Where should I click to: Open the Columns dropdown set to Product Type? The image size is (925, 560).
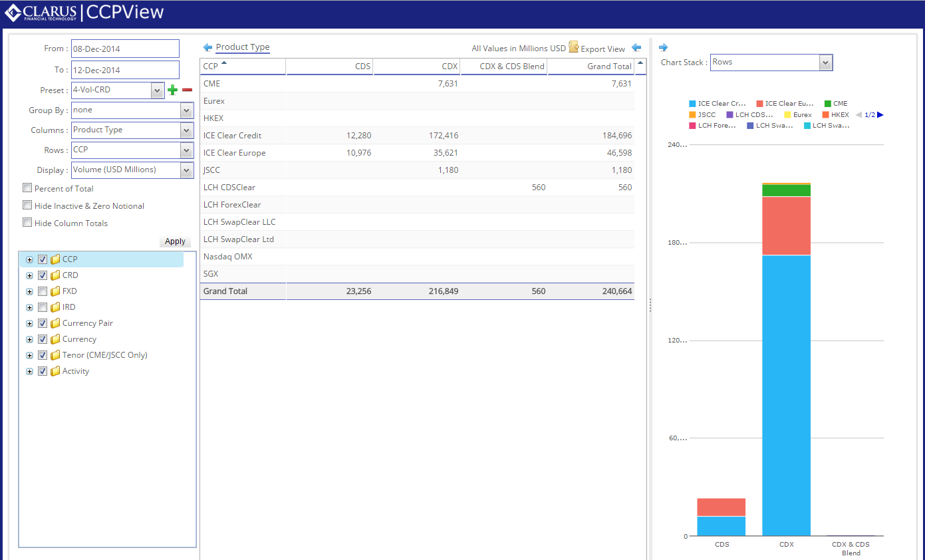pyautogui.click(x=187, y=130)
